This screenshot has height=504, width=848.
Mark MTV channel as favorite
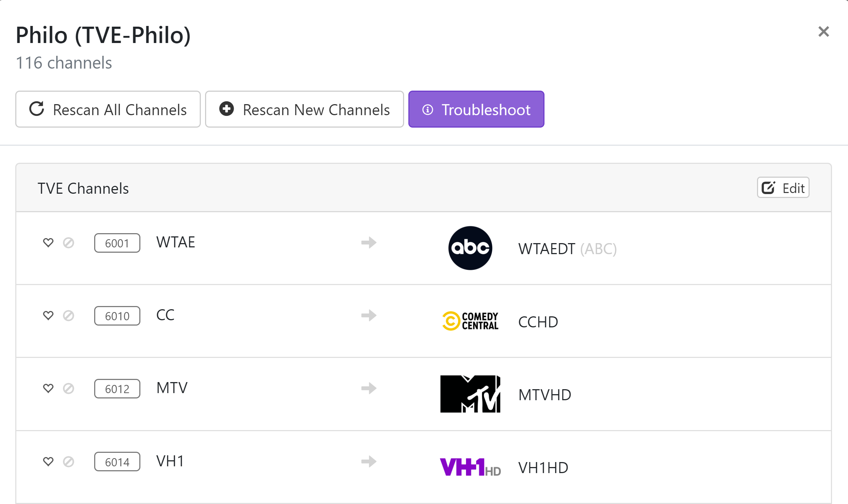click(48, 388)
